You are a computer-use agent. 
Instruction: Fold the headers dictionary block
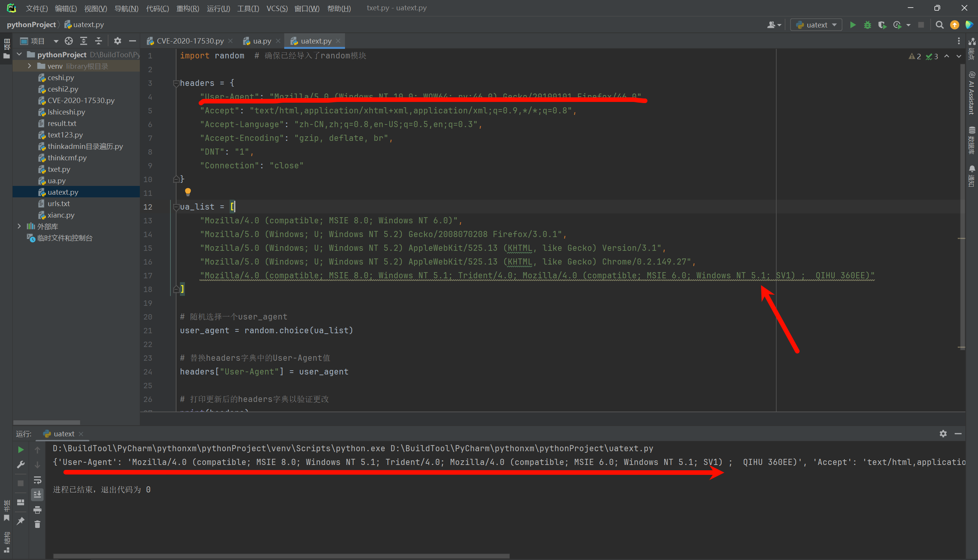coord(176,83)
